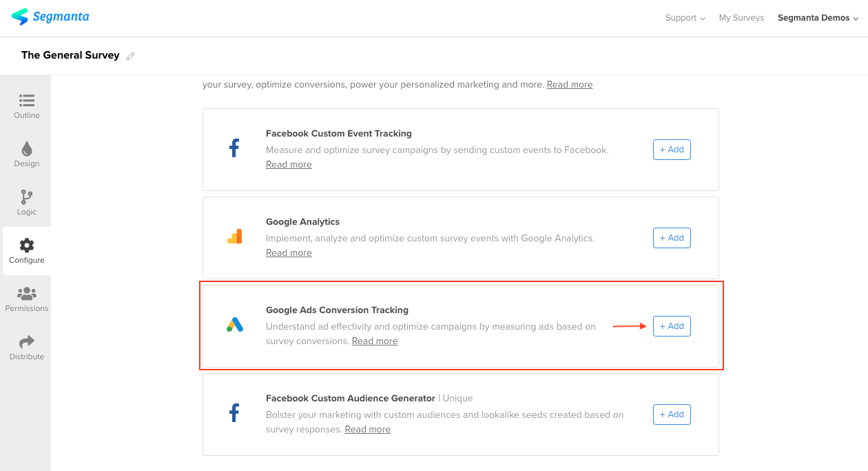Add Facebook Custom Event Tracking integration

672,150
